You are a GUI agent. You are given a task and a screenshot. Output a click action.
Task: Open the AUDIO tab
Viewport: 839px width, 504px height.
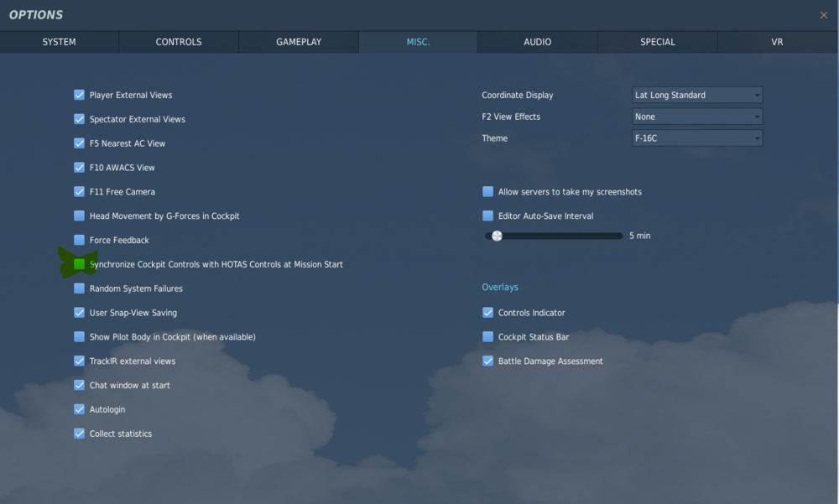pos(537,42)
